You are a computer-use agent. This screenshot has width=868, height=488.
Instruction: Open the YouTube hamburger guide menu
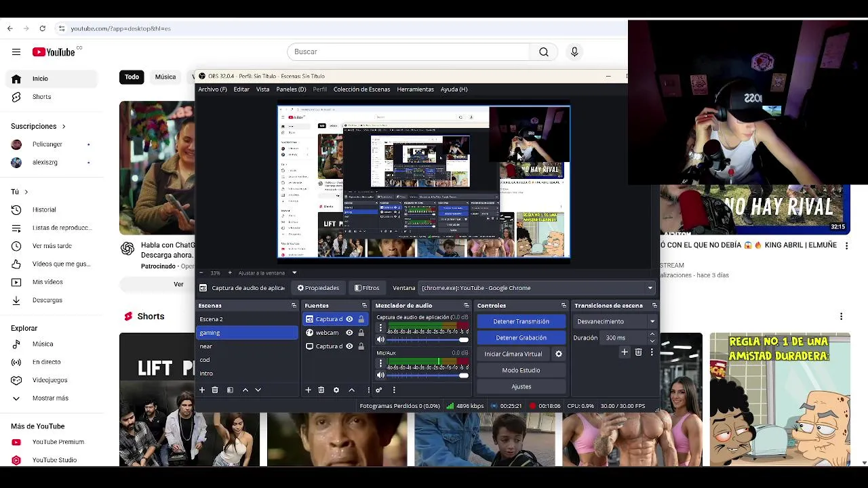coord(16,52)
